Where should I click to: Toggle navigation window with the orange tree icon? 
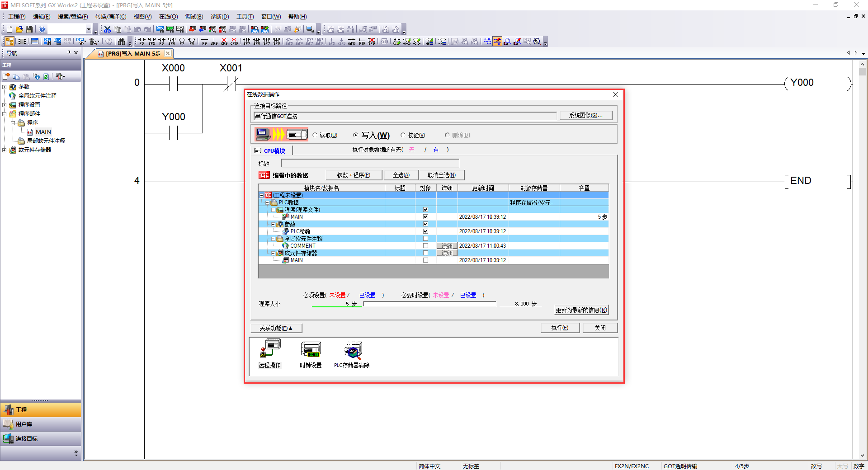(9, 42)
